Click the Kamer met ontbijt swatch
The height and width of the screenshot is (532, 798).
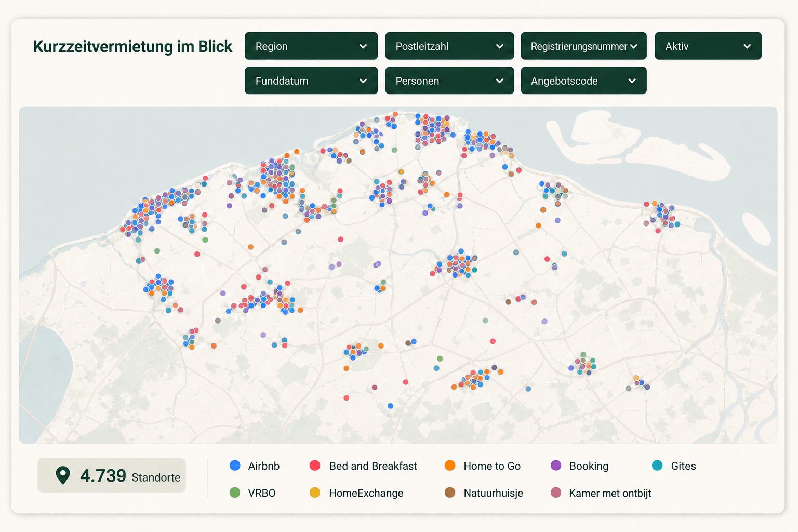[556, 493]
